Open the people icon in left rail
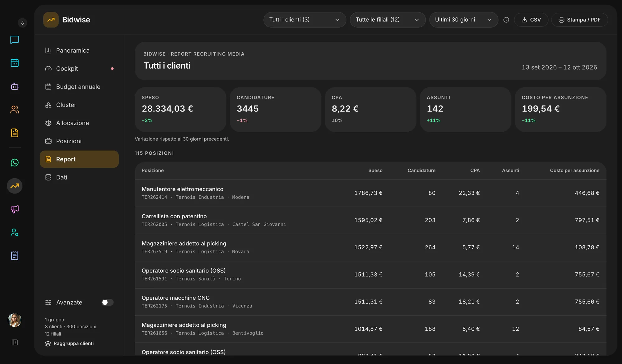 pyautogui.click(x=15, y=109)
